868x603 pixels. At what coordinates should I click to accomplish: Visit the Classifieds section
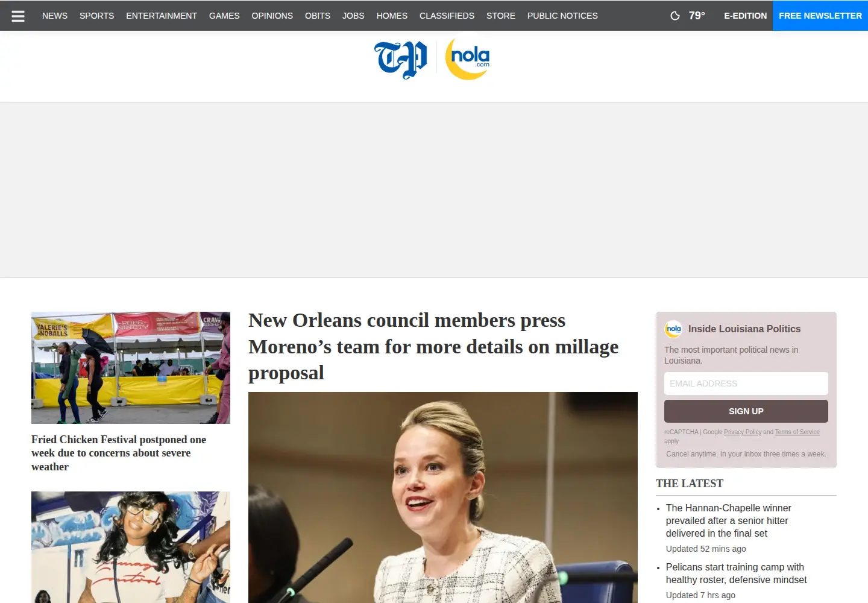coord(447,16)
